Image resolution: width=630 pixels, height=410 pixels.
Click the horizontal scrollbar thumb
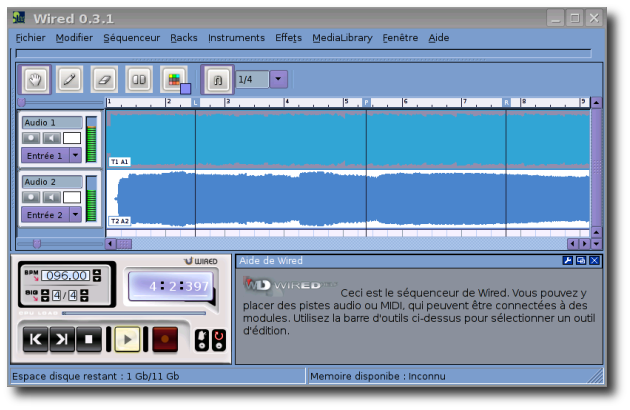[x=124, y=244]
